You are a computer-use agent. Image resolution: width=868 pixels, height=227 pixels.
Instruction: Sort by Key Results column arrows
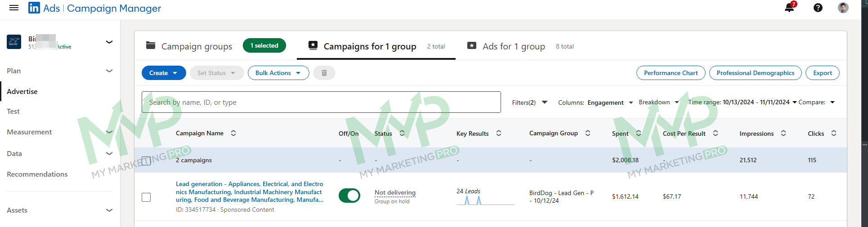point(499,133)
